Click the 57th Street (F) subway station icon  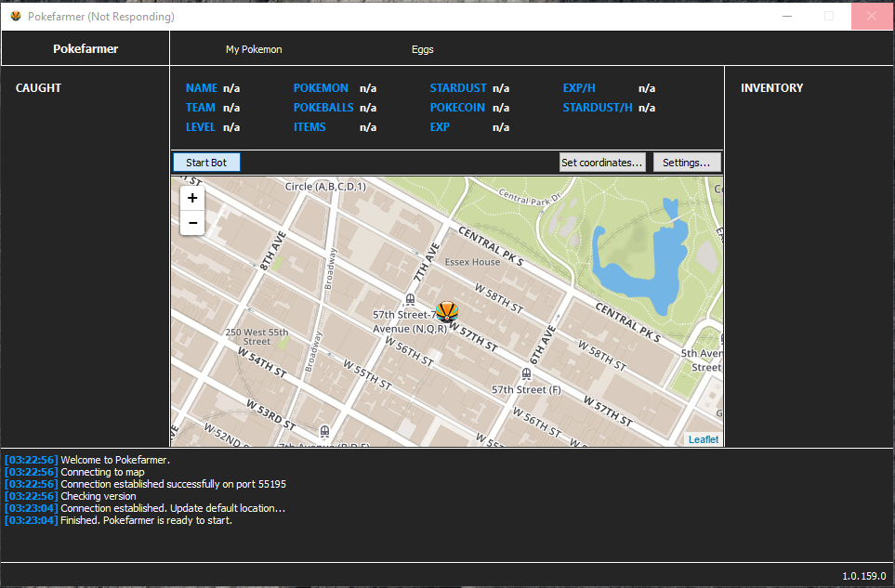pyautogui.click(x=526, y=374)
